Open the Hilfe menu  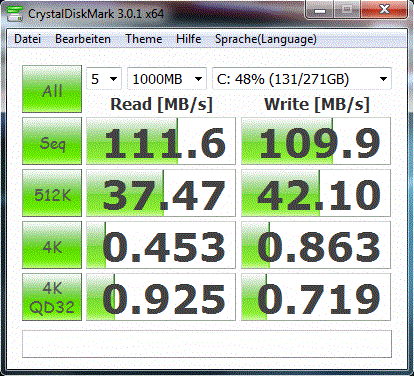189,39
